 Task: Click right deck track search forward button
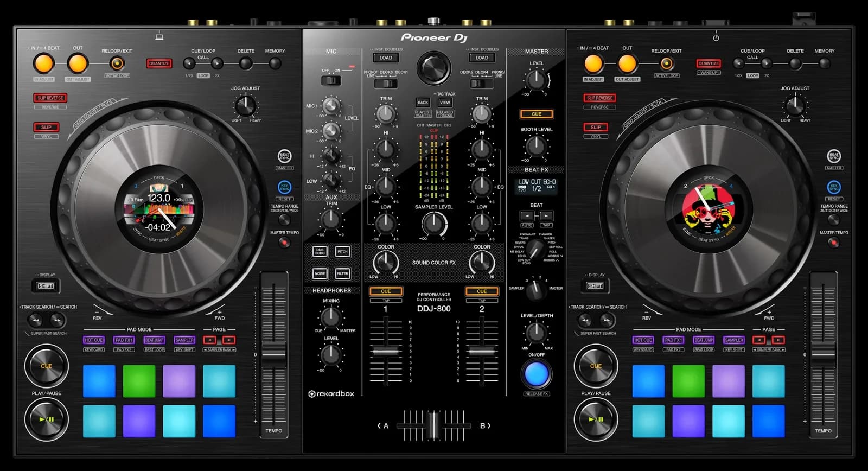[x=607, y=320]
